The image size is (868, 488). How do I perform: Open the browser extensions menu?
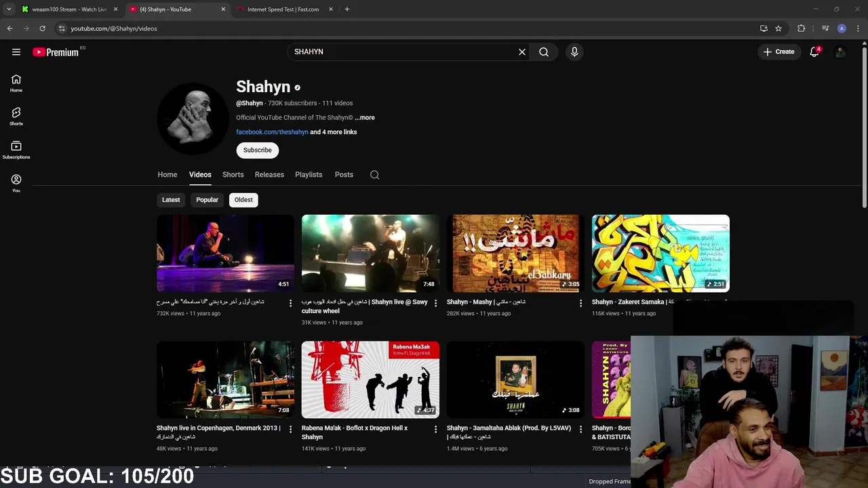(x=802, y=28)
